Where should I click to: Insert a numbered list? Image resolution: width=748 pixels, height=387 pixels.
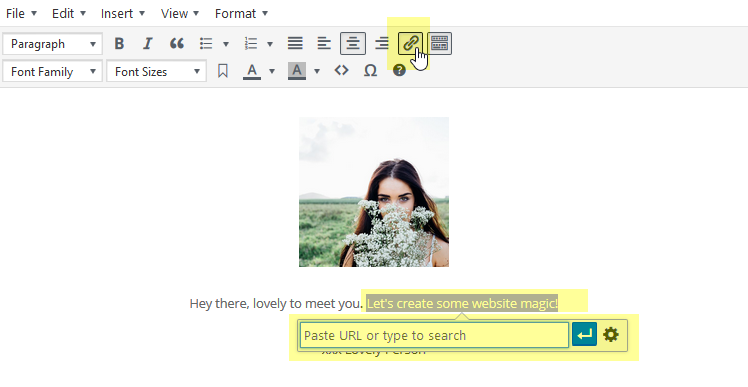pyautogui.click(x=251, y=44)
